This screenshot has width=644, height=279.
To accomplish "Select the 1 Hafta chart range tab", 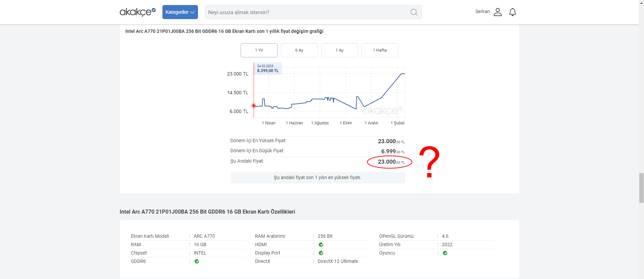I will pos(380,50).
